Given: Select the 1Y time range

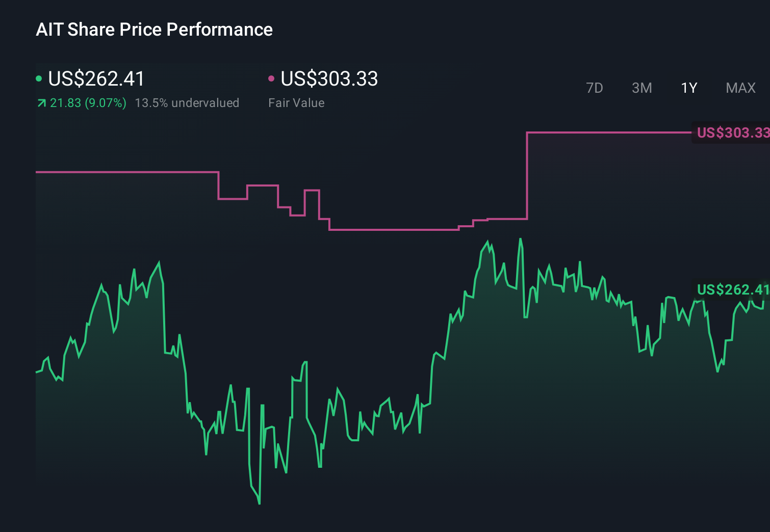Looking at the screenshot, I should tap(688, 88).
